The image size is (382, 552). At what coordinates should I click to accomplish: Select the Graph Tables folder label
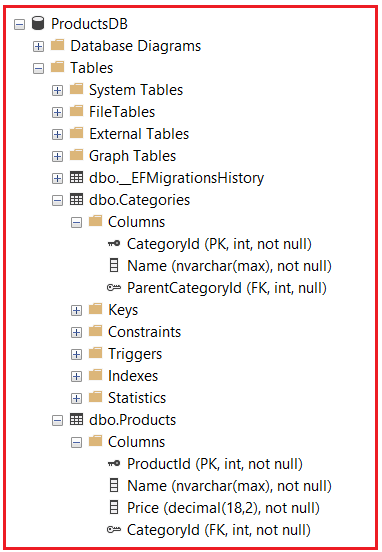[x=132, y=156]
